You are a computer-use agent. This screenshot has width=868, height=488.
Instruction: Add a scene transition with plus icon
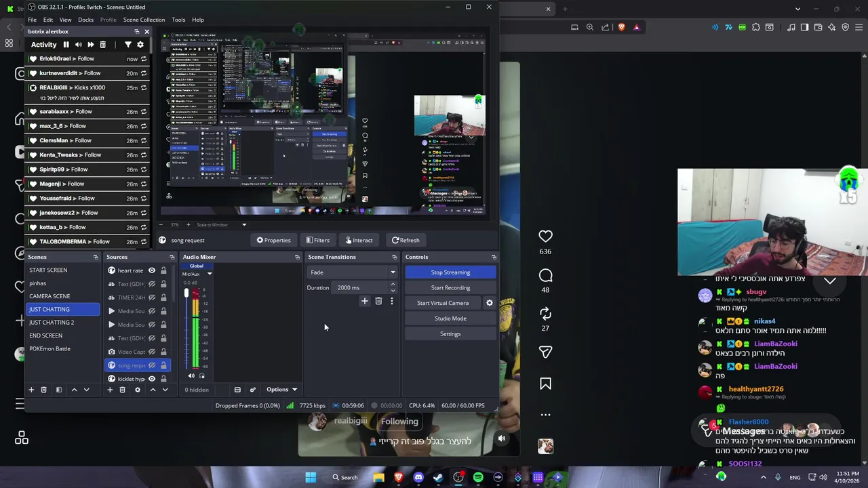pyautogui.click(x=365, y=301)
